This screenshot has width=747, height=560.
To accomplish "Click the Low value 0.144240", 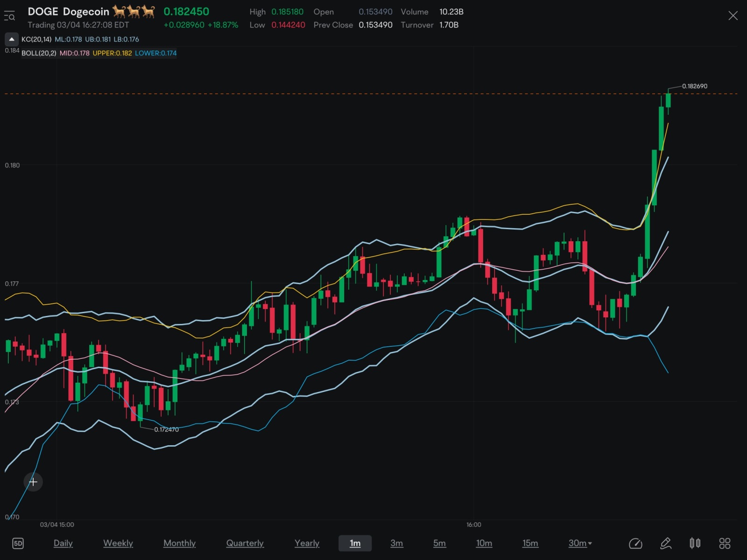I will coord(289,25).
